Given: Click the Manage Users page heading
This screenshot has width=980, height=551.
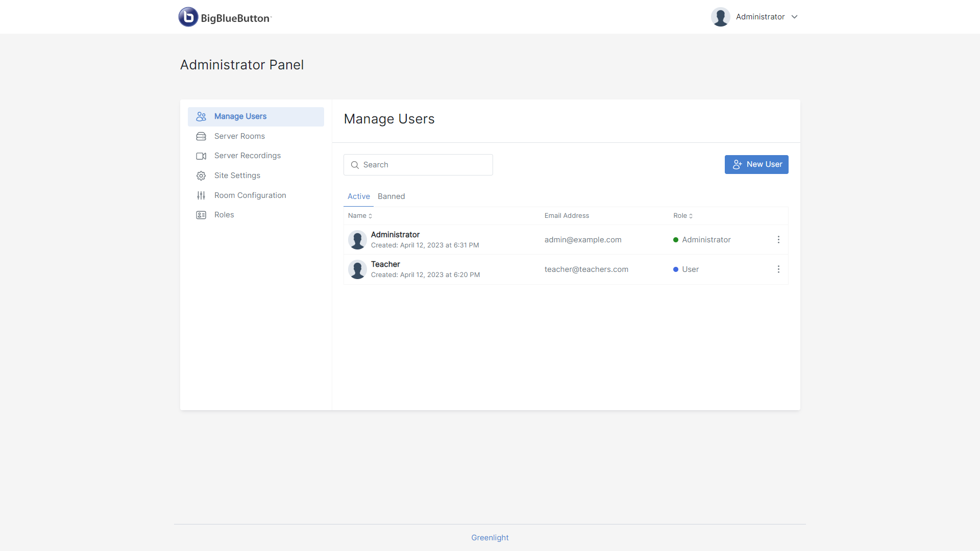Looking at the screenshot, I should coord(389,119).
